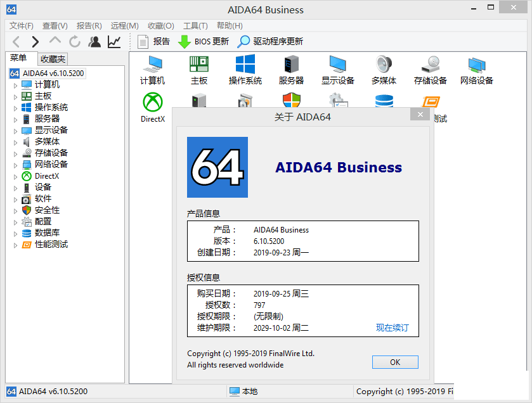Open 主板 icon in main pane
The height and width of the screenshot is (403, 532).
click(x=199, y=70)
